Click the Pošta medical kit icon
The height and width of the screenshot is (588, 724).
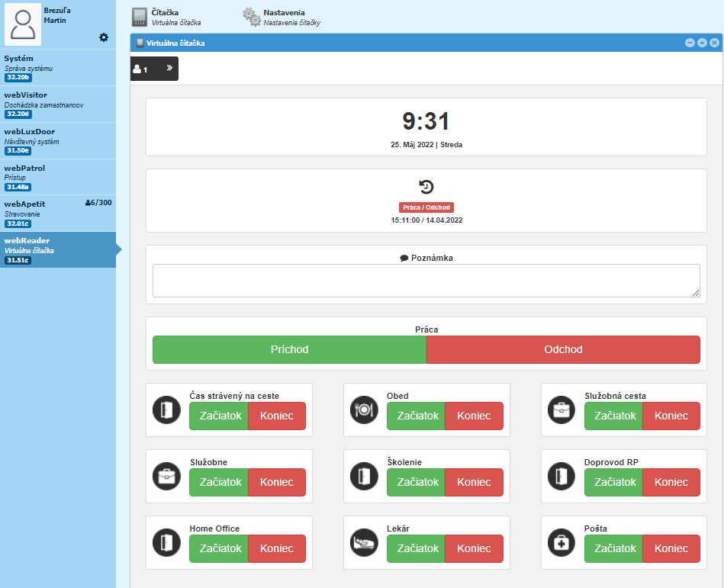pos(562,542)
